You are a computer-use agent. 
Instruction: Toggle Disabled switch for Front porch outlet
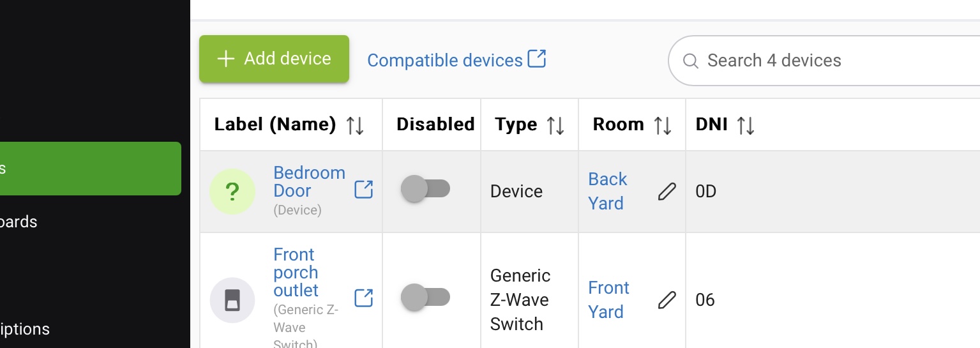pos(425,298)
